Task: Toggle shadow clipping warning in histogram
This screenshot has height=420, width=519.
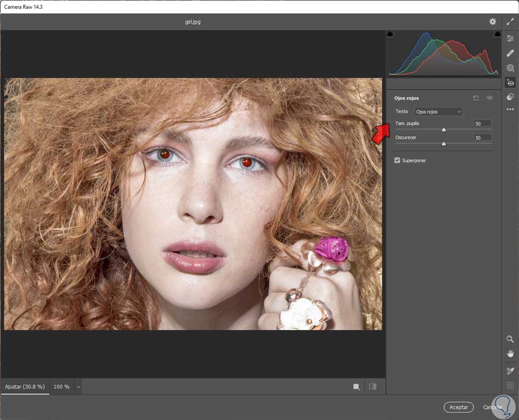Action: pos(390,34)
